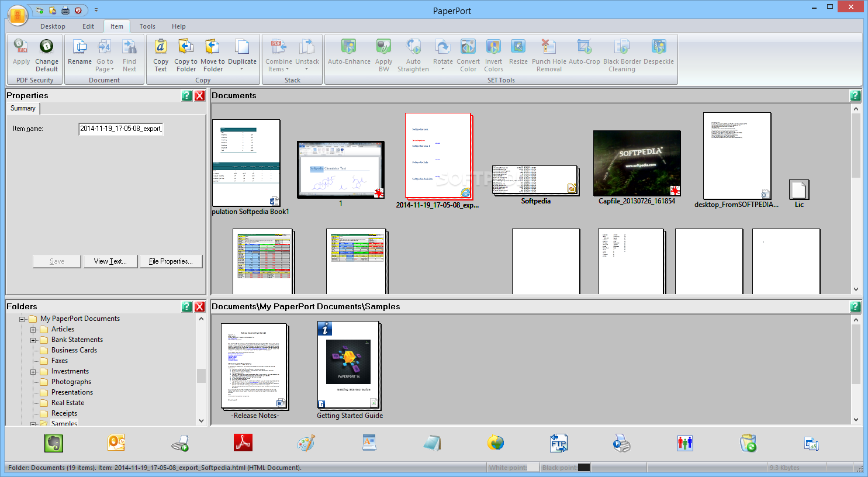Select the Receipts folder
Screen dimensions: 868x477
pos(64,413)
